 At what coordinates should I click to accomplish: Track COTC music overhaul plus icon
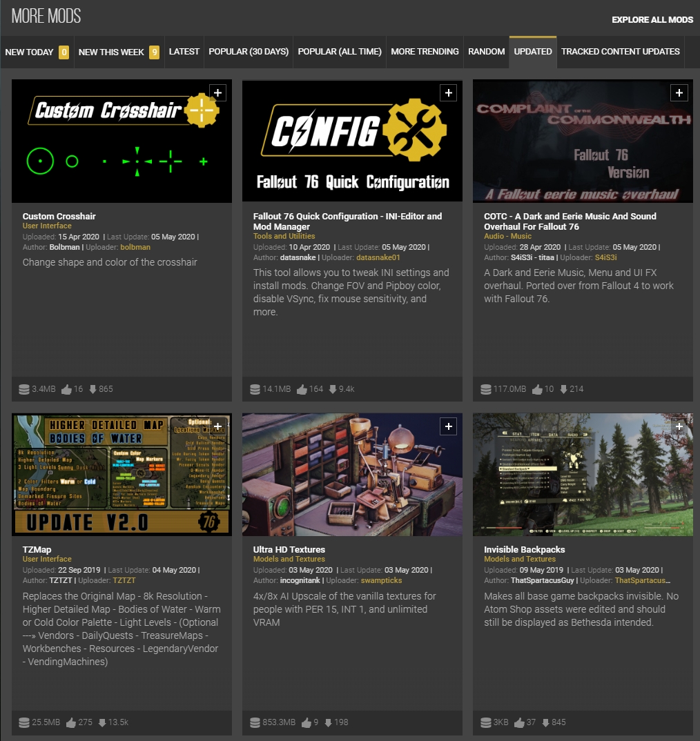point(679,93)
